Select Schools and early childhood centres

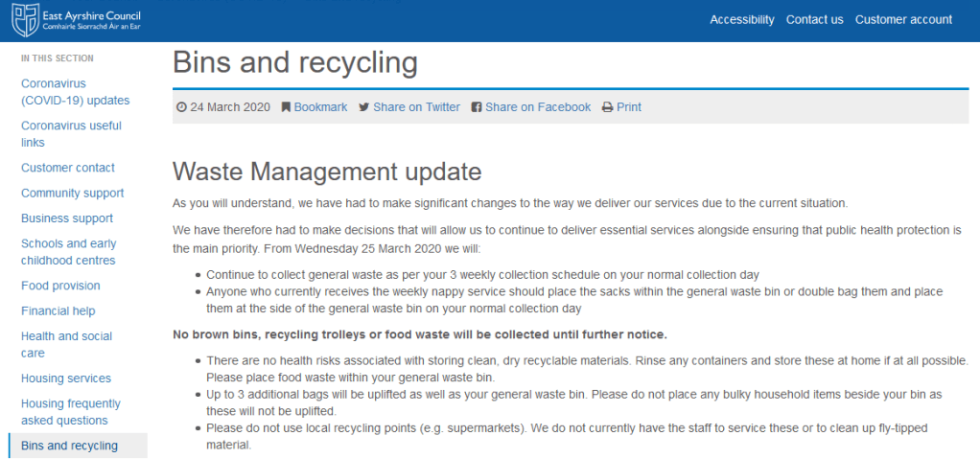pos(68,252)
